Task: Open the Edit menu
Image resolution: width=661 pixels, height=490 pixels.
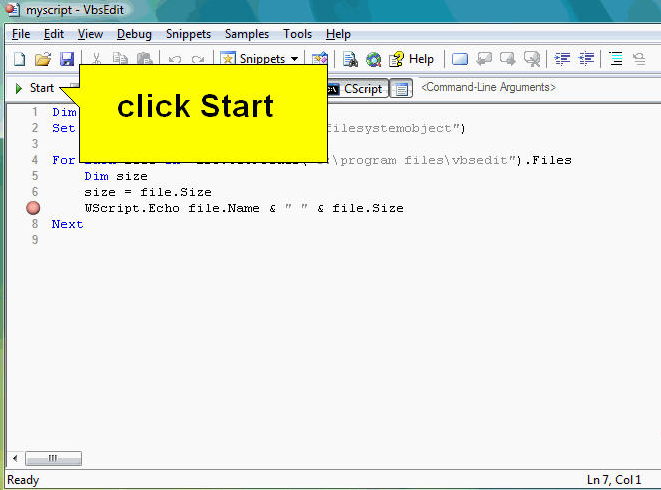Action: click(54, 34)
